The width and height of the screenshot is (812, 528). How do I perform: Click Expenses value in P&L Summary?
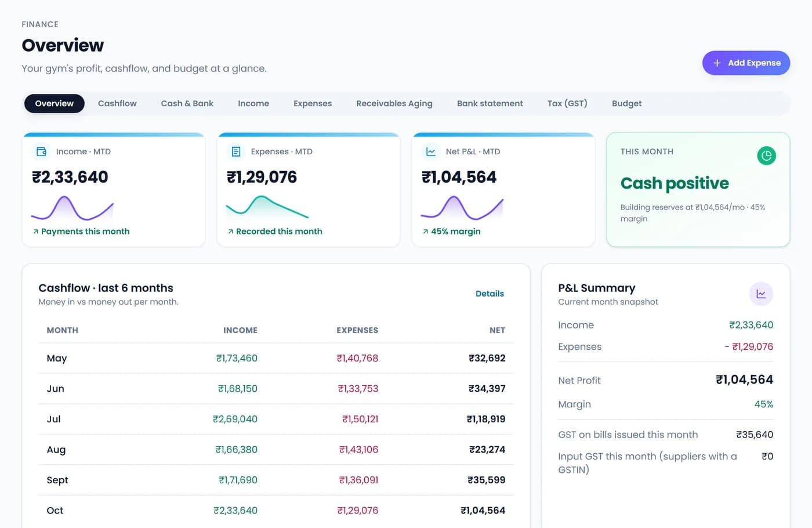(x=749, y=347)
